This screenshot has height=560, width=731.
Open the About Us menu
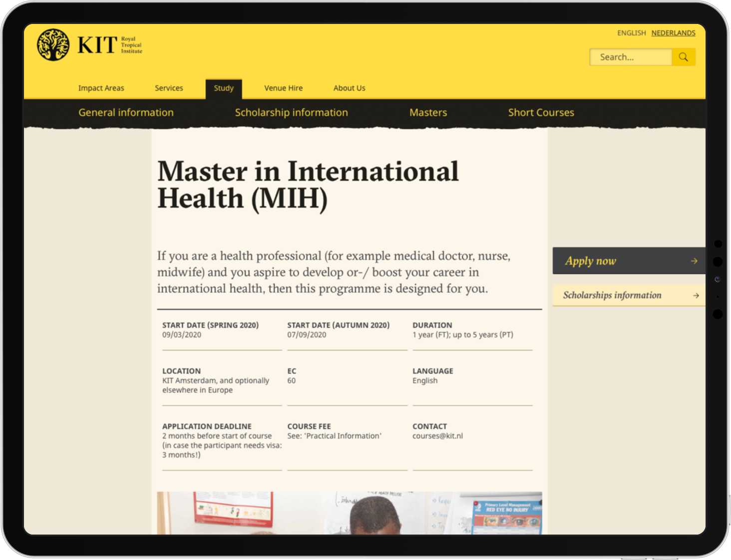click(349, 88)
